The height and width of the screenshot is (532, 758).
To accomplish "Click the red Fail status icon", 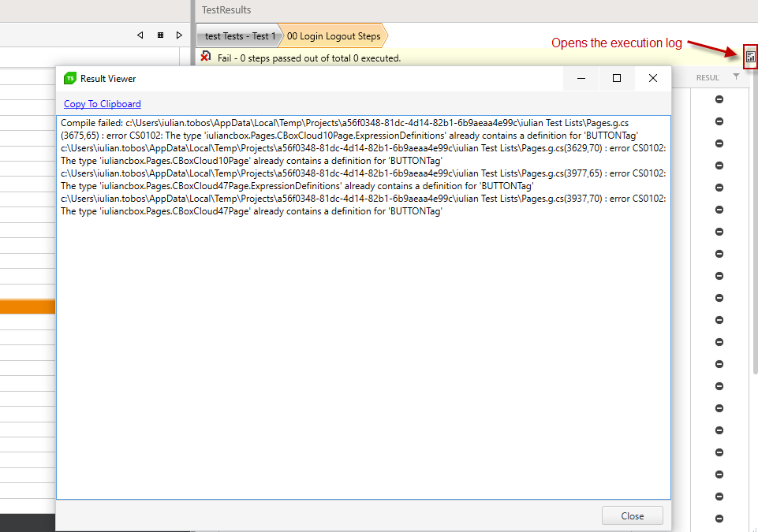I will (x=206, y=57).
